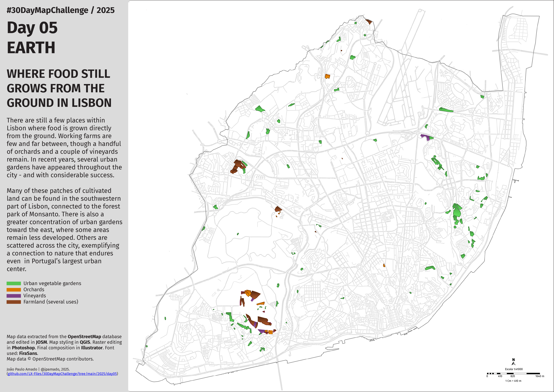554x392 pixels.
Task: Click the 'WHERE FOOD STILL GROWS' headline
Action: click(x=59, y=88)
